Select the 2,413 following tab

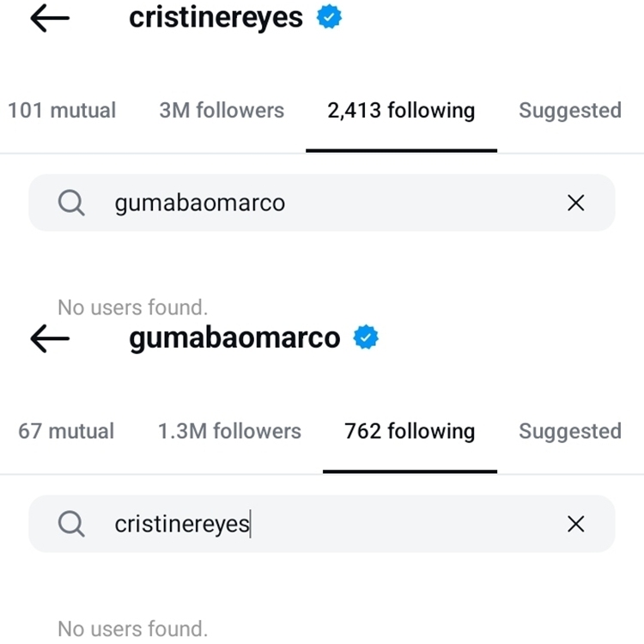pyautogui.click(x=401, y=111)
